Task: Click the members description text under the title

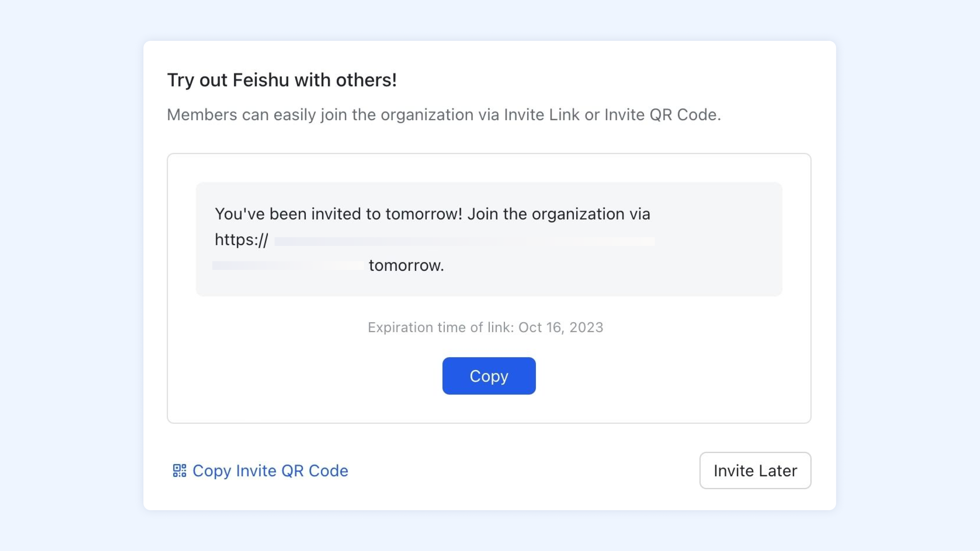Action: 444,114
